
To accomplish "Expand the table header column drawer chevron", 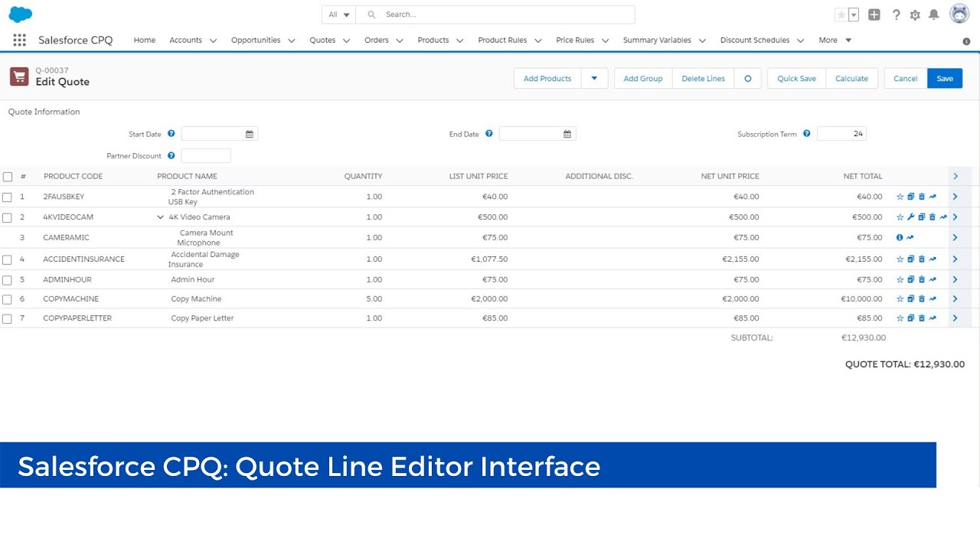I will tap(955, 176).
